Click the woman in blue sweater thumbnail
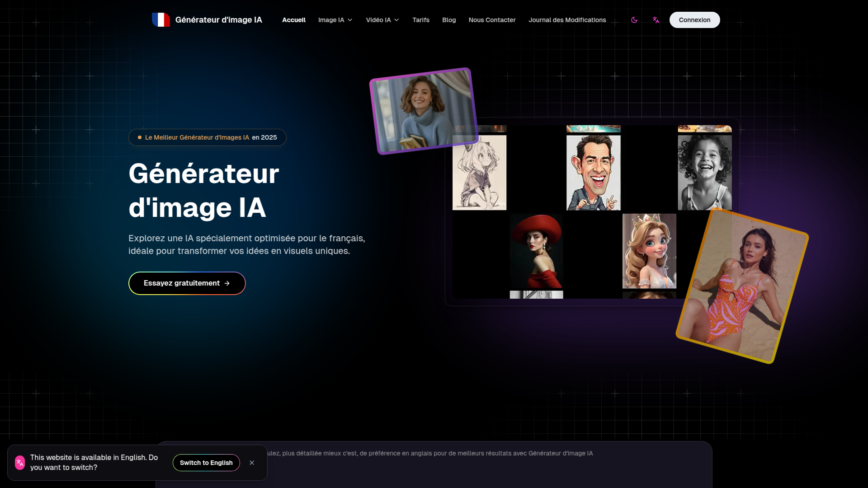This screenshot has height=488, width=868. tap(424, 111)
